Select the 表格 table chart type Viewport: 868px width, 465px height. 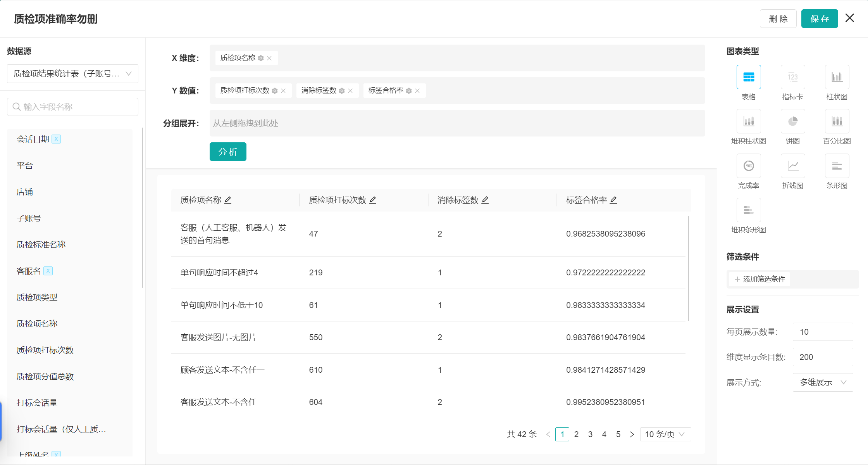point(748,77)
